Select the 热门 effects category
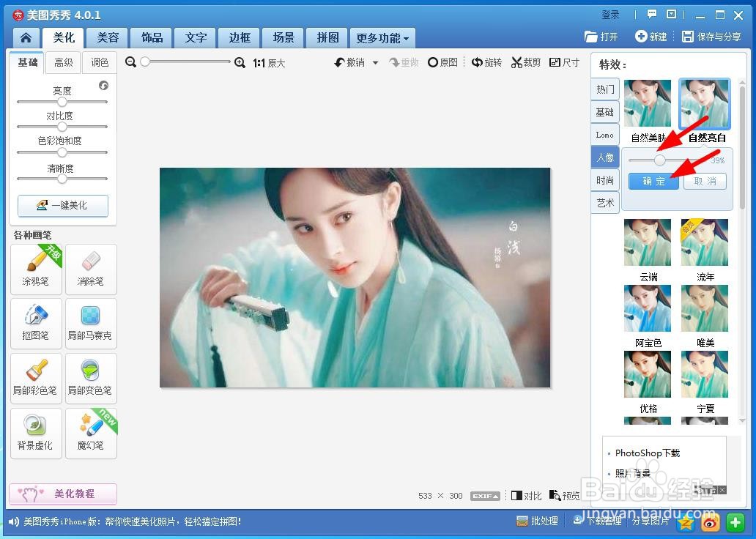 (x=605, y=89)
